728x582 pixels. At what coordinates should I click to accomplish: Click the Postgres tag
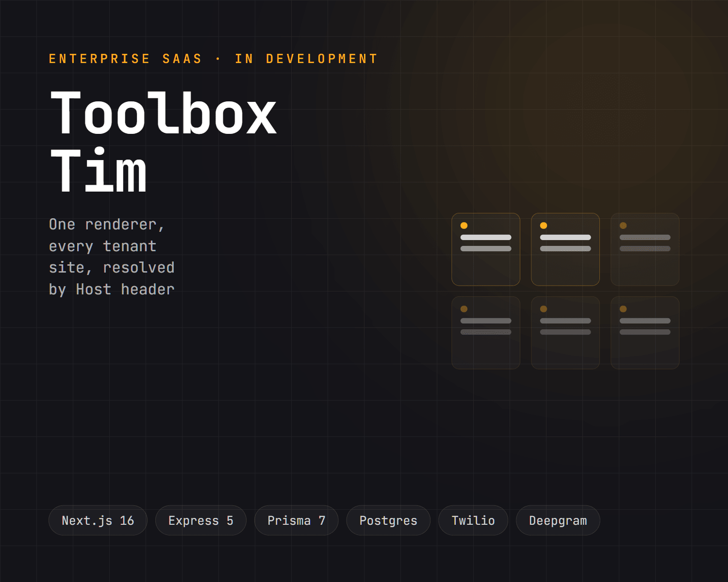point(388,520)
